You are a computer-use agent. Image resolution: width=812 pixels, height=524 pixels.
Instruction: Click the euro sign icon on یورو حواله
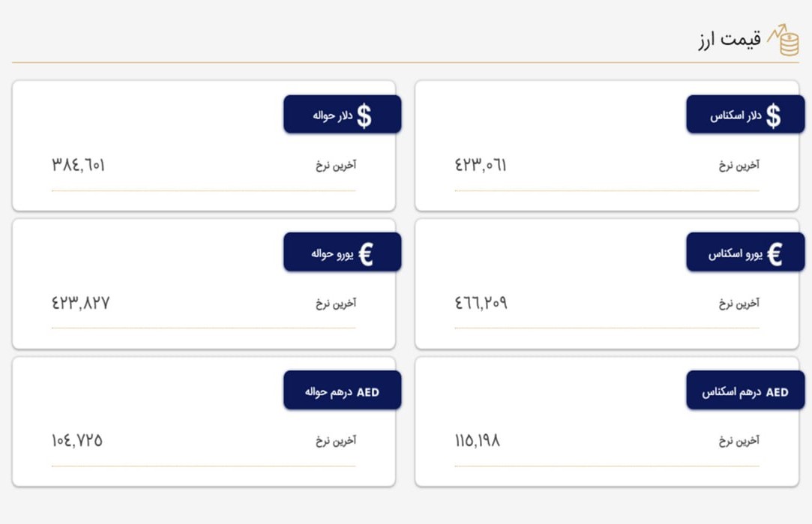366,254
